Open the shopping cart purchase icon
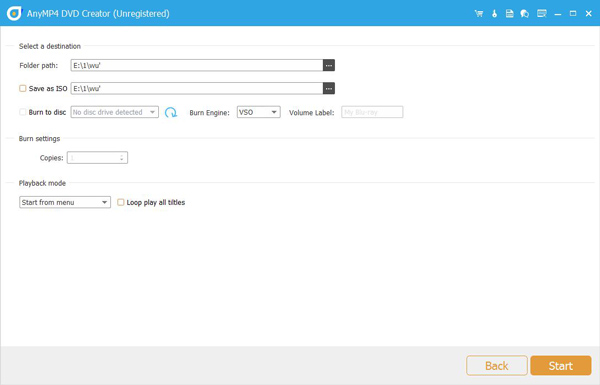The image size is (600, 385). pyautogui.click(x=478, y=14)
